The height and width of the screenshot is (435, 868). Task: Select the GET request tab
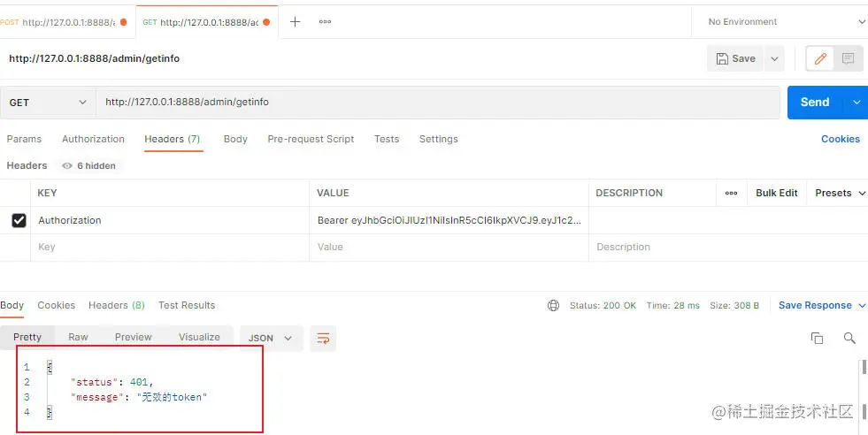206,22
